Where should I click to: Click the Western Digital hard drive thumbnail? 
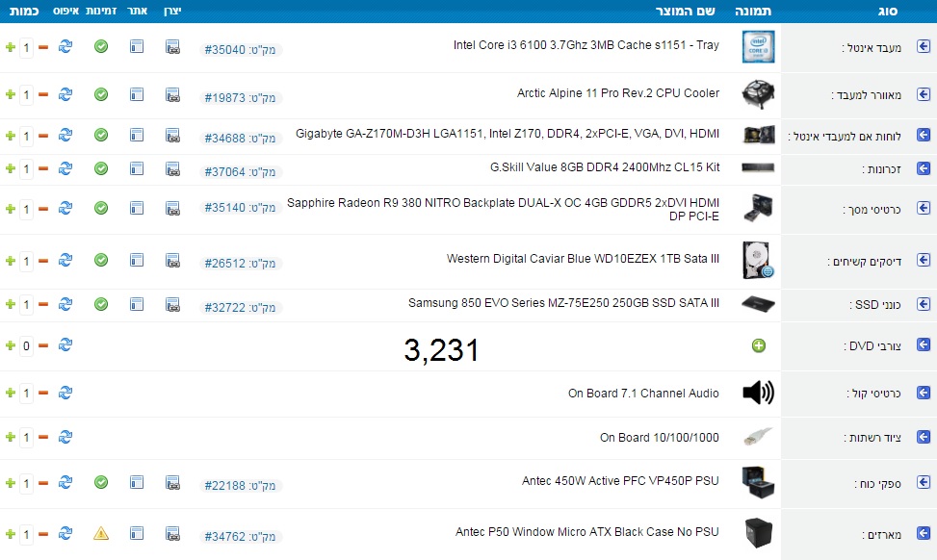[758, 261]
